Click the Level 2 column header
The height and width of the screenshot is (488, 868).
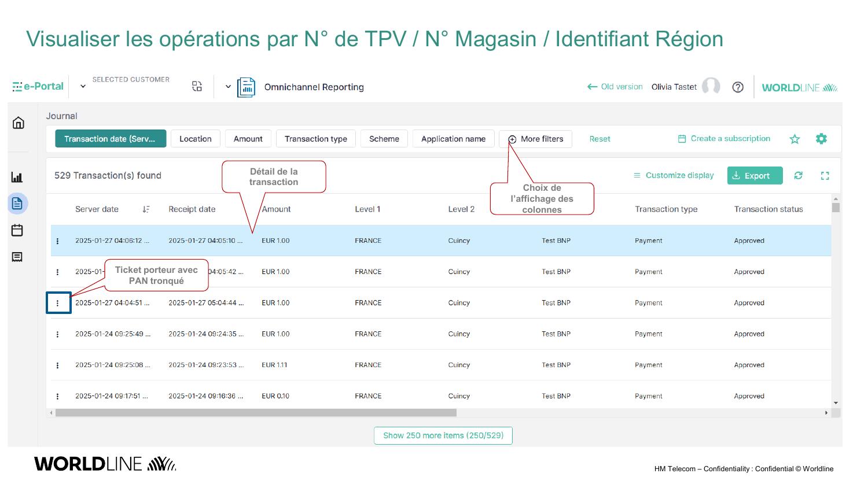(461, 209)
